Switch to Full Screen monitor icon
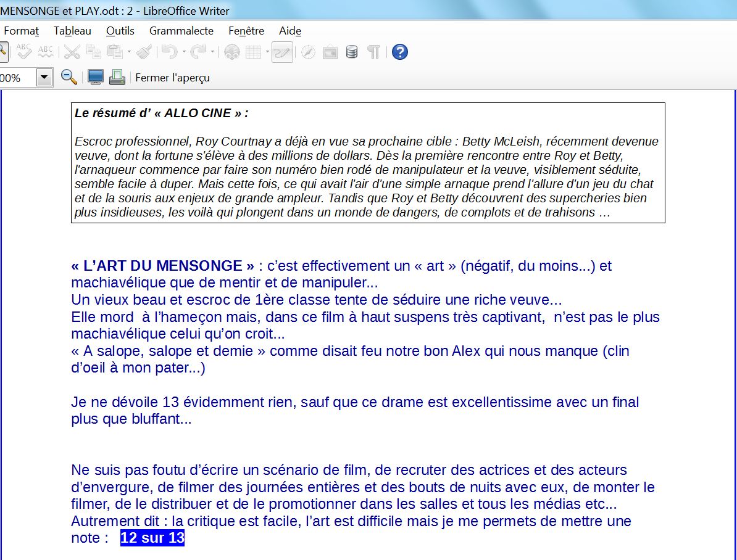The height and width of the screenshot is (560, 737). click(x=96, y=77)
